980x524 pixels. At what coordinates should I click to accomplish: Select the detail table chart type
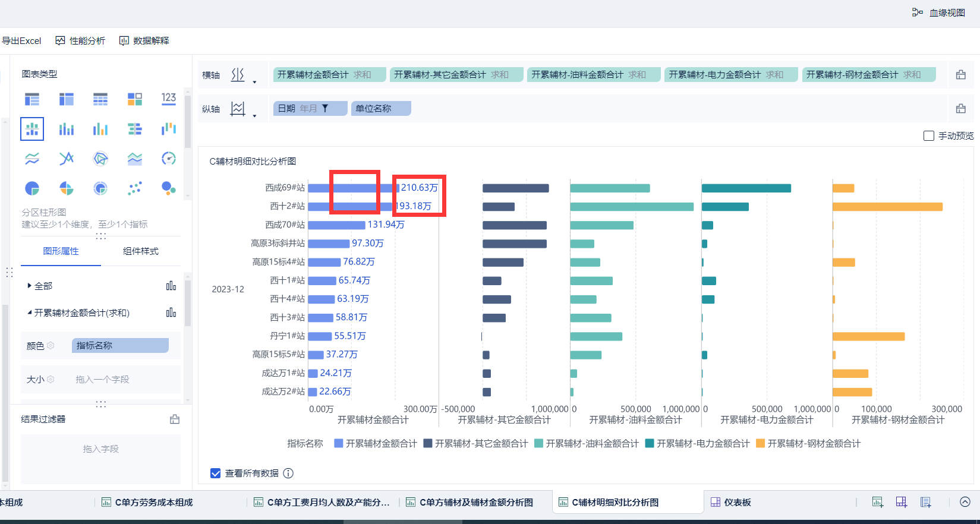coord(100,99)
